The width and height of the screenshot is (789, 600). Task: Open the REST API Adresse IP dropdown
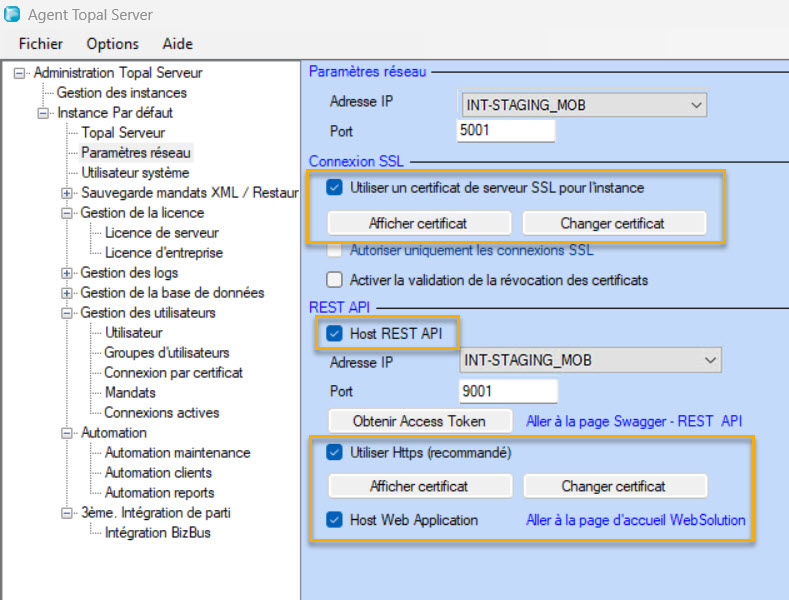tap(710, 360)
